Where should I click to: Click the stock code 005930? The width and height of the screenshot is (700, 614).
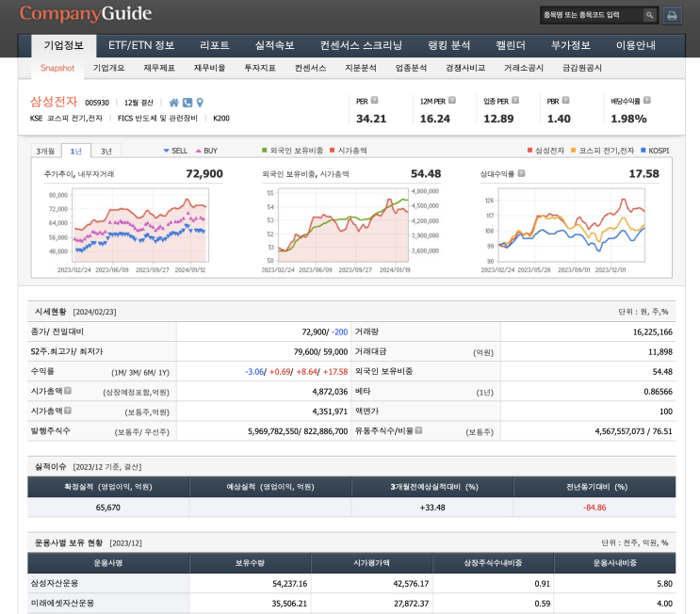pos(97,103)
